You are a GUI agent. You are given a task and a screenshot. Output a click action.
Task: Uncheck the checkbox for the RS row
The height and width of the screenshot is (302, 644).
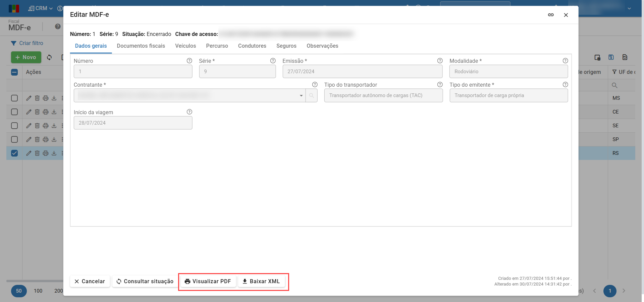pos(14,153)
